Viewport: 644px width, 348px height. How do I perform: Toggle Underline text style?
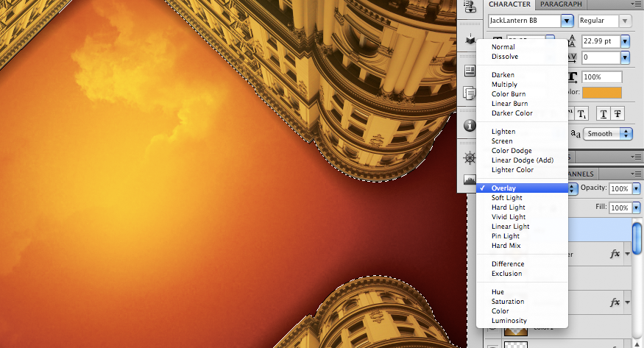(x=603, y=114)
